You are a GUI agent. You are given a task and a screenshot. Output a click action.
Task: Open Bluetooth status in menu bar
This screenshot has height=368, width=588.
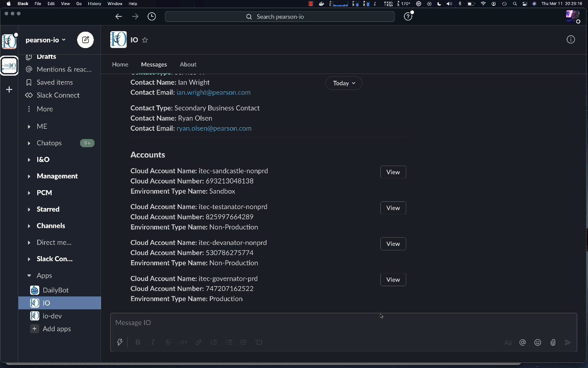pos(460,4)
